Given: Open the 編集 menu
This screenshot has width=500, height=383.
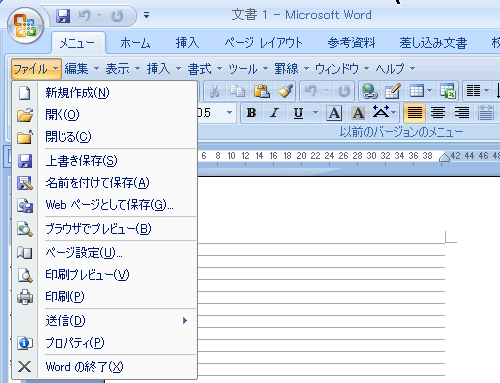Looking at the screenshot, I should coord(82,69).
